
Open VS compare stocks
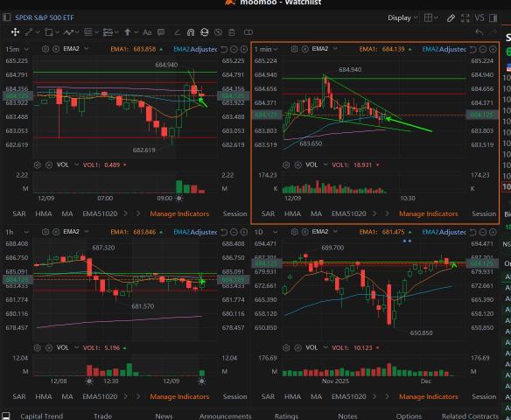[x=479, y=17]
